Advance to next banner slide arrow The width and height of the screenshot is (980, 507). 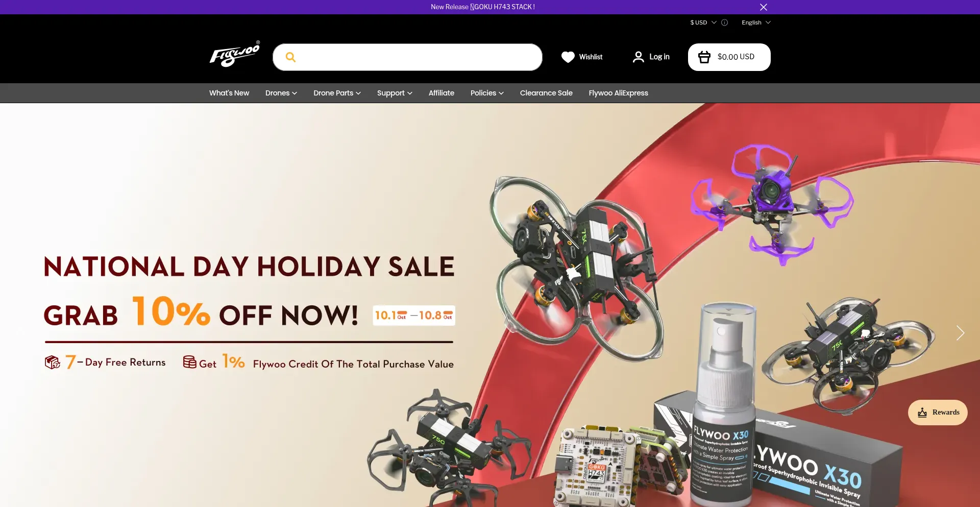tap(960, 333)
